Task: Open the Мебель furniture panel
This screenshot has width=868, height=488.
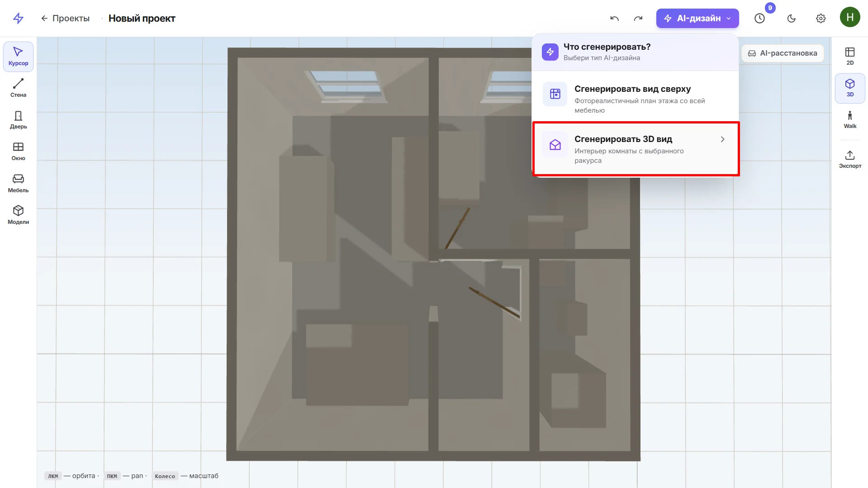Action: [18, 184]
